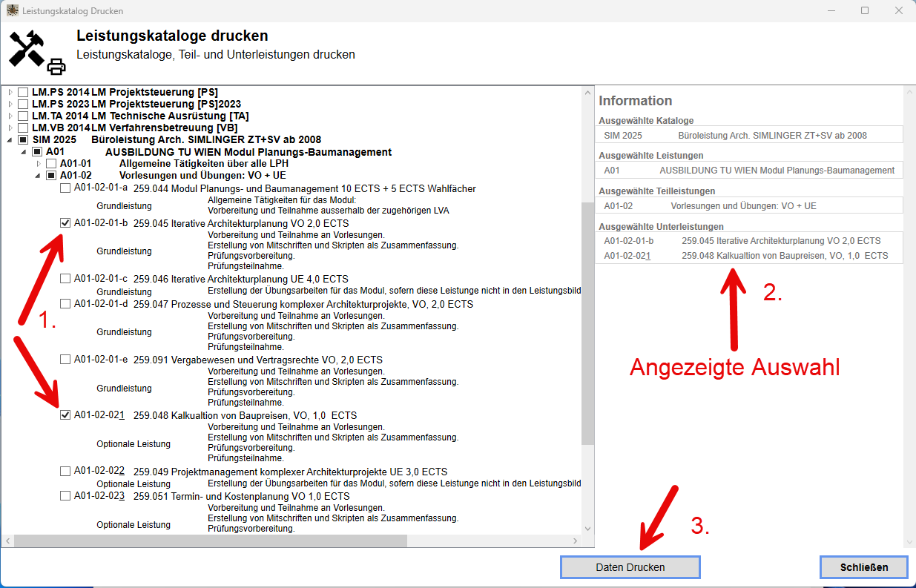Enable the LM.TA 2014 Technische Ausrüstung checkbox
The height and width of the screenshot is (588, 916).
(x=22, y=116)
